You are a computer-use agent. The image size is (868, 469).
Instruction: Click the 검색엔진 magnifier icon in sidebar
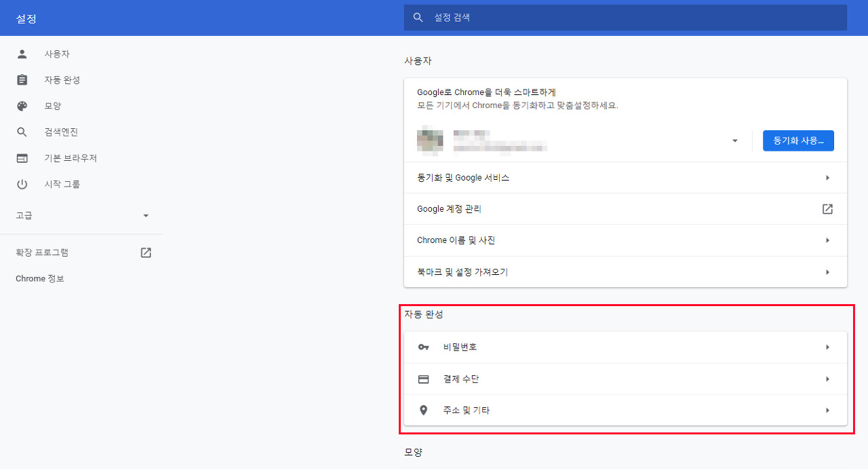pyautogui.click(x=22, y=132)
